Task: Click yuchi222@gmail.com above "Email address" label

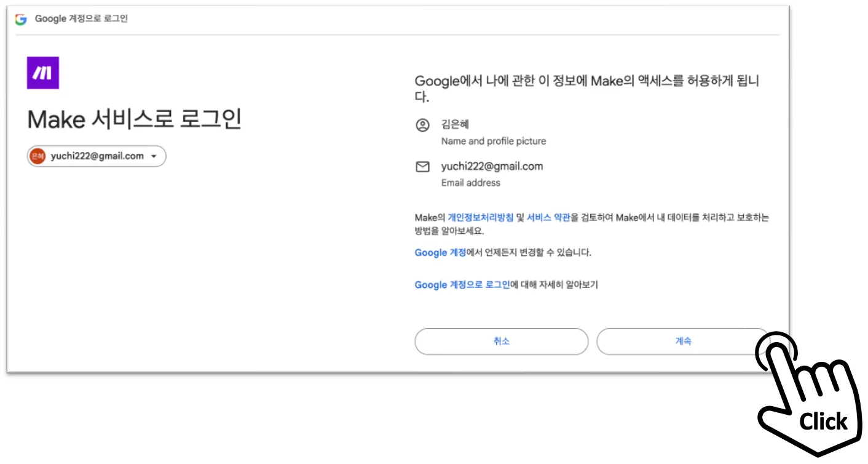Action: coord(492,166)
